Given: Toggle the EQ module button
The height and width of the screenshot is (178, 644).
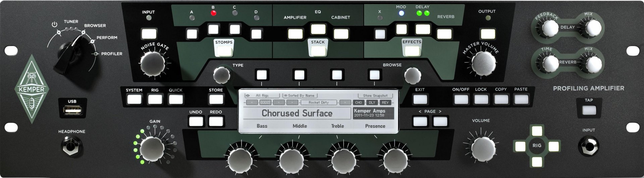Looking at the screenshot, I should [318, 29].
